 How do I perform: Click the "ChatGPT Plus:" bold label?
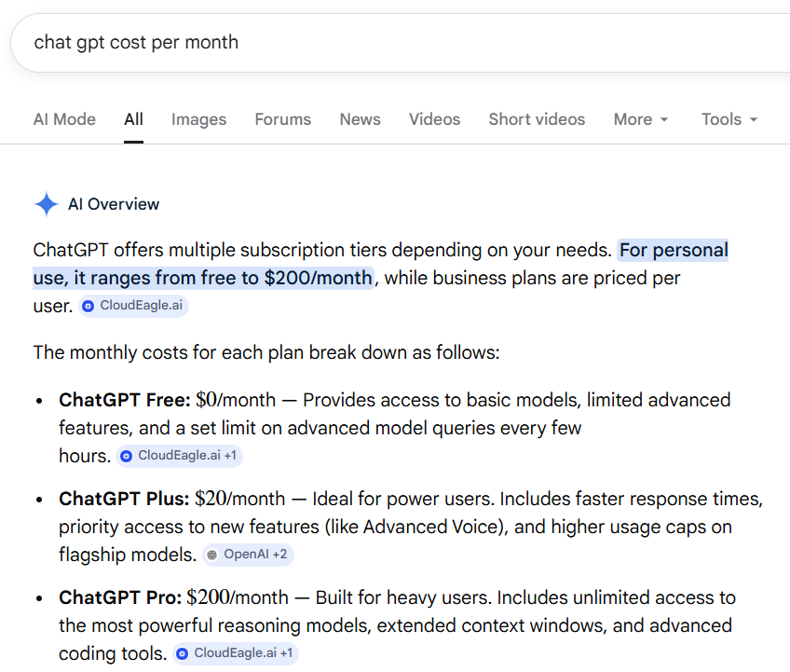tap(124, 499)
